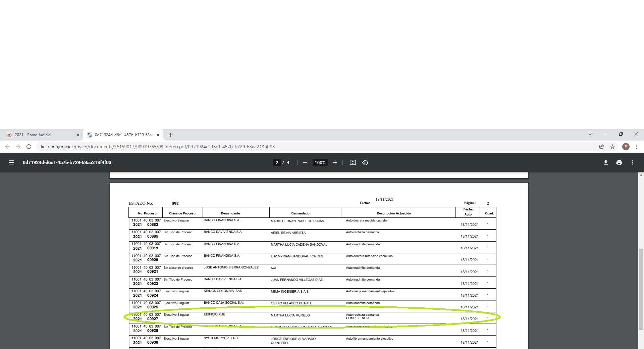Download the PDF document
This screenshot has width=644, height=349.
(x=605, y=162)
